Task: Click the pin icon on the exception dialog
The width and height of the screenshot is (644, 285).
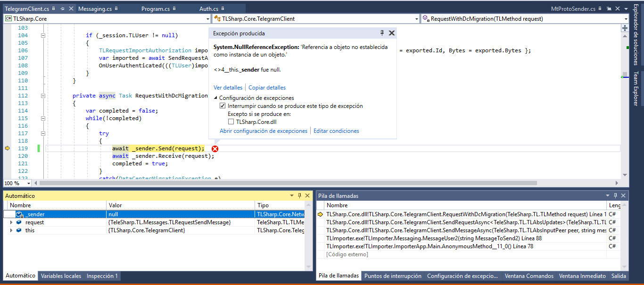Action: pyautogui.click(x=382, y=33)
